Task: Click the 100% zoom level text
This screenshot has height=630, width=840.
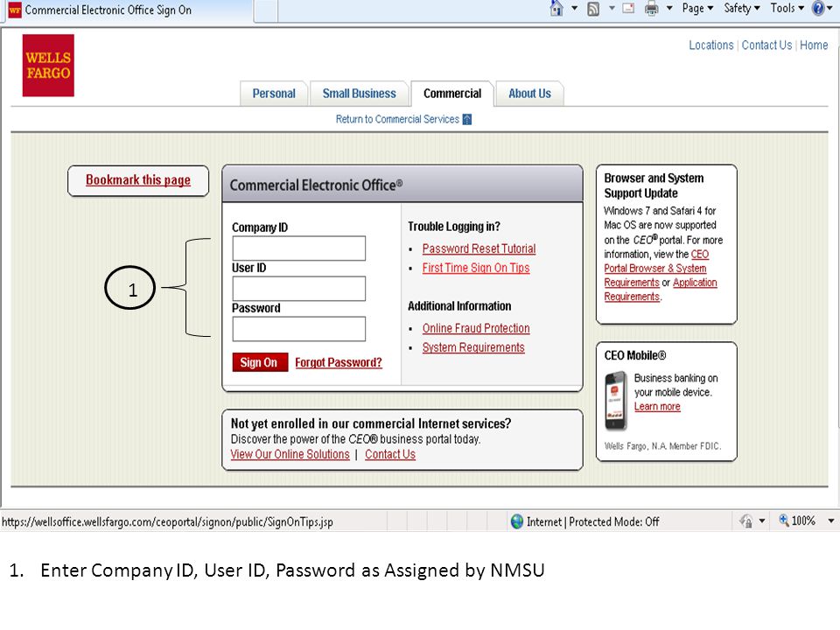Action: (x=803, y=521)
